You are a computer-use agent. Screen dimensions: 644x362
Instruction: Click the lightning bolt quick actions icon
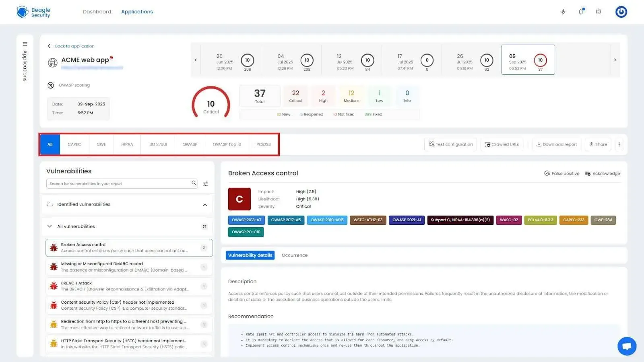click(x=563, y=12)
